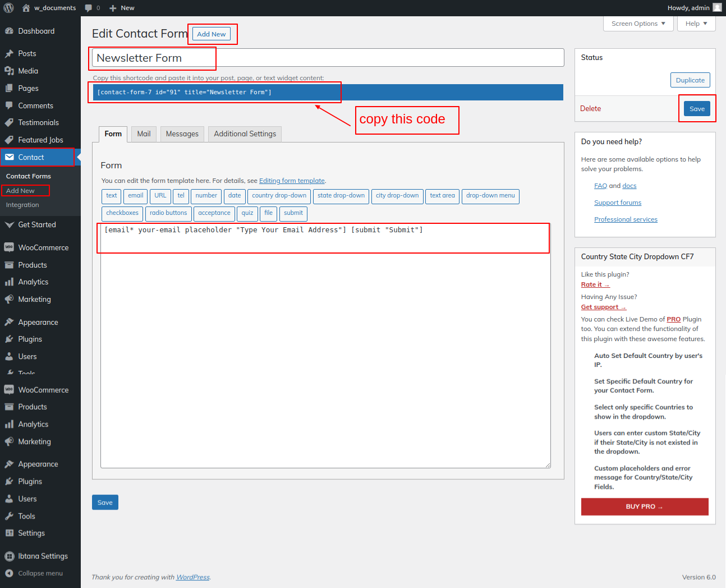
Task: Click the Duplicate button in Status box
Action: [690, 80]
